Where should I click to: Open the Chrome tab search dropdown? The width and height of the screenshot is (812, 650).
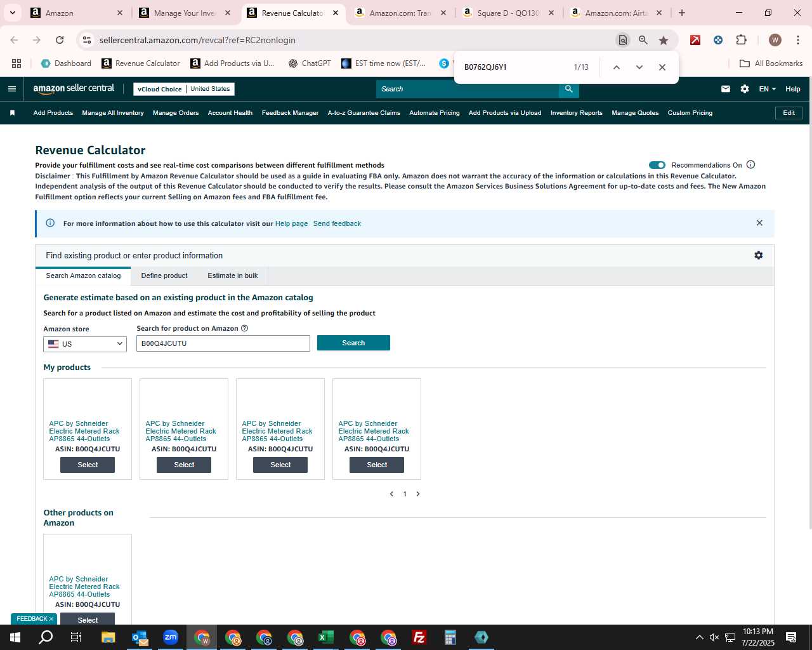tap(13, 13)
